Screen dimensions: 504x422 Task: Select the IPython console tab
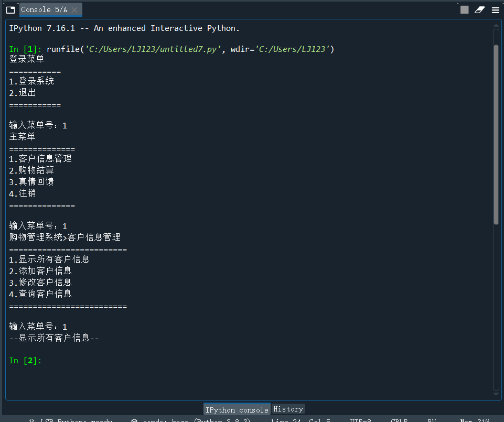click(237, 409)
